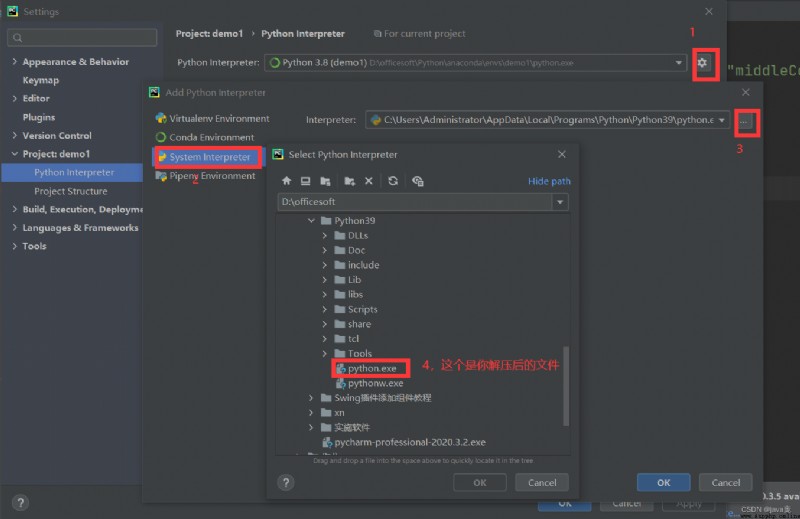Toggle show hidden files icon

coord(418,181)
